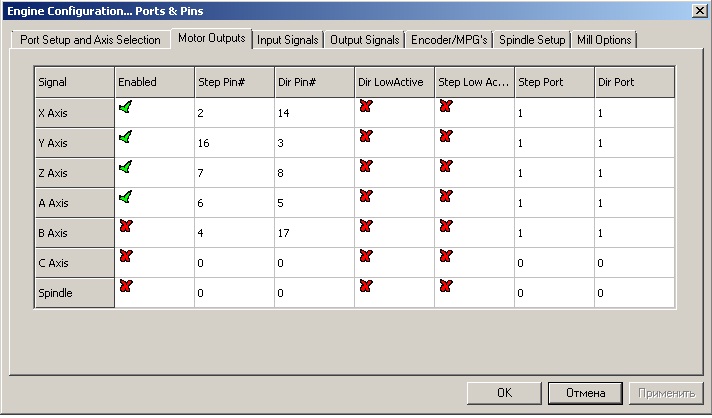Toggle the Y Axis Enabled green checkmark
Screen dimensions: 712x418
(125, 136)
